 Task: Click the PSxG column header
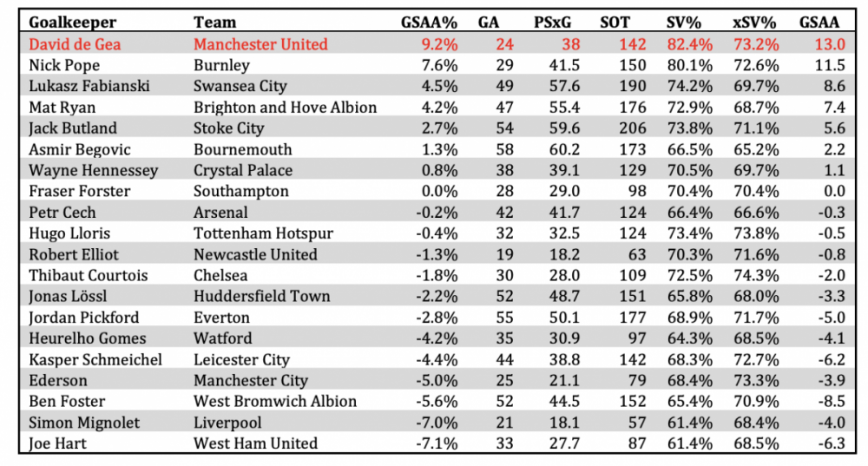coord(552,23)
